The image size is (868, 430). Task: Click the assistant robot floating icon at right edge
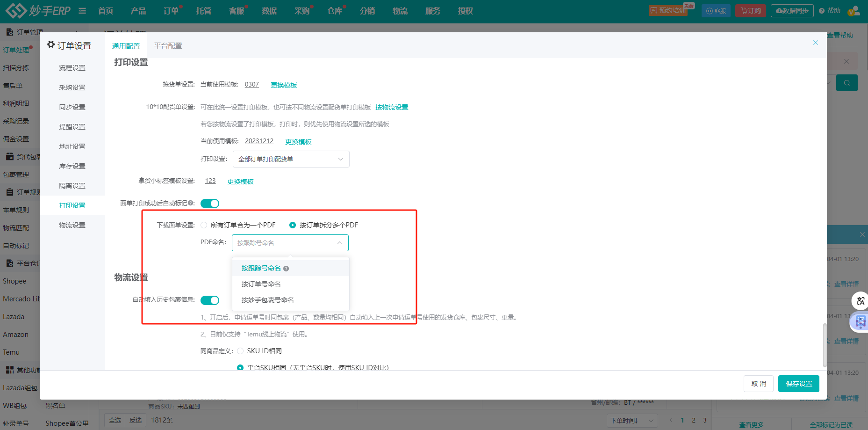point(861,321)
